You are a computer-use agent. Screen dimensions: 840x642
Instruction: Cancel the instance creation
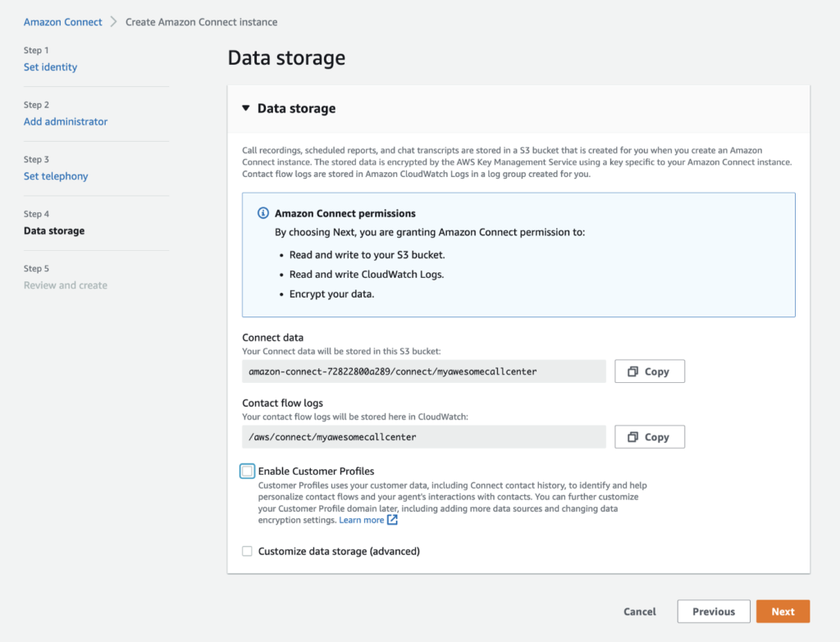click(640, 612)
